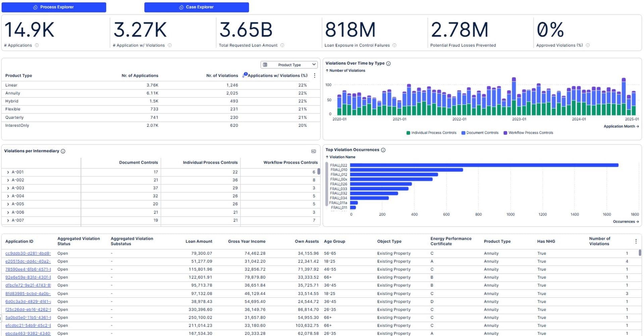Viewport: 644px width, 336px height.
Task: Click info icon next to # Applications
Action: pos(37,45)
